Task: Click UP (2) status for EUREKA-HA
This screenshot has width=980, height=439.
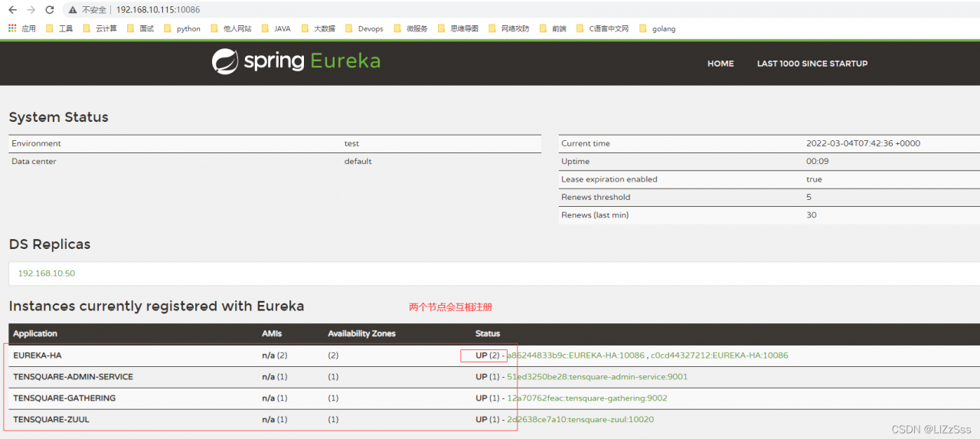Action: (x=488, y=355)
